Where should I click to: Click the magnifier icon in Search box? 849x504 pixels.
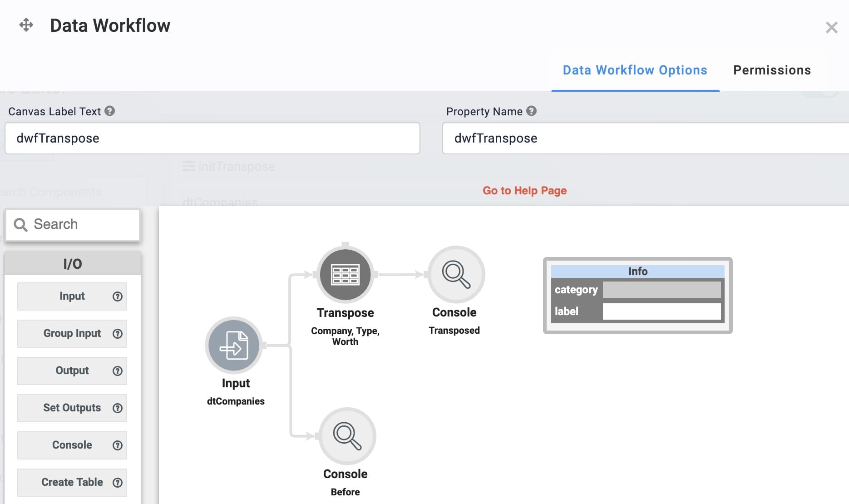20,225
